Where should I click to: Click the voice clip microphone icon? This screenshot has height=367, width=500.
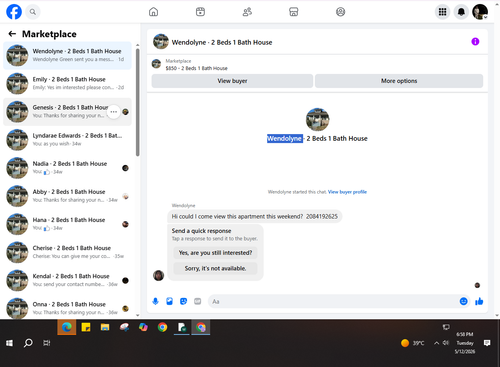pos(155,301)
